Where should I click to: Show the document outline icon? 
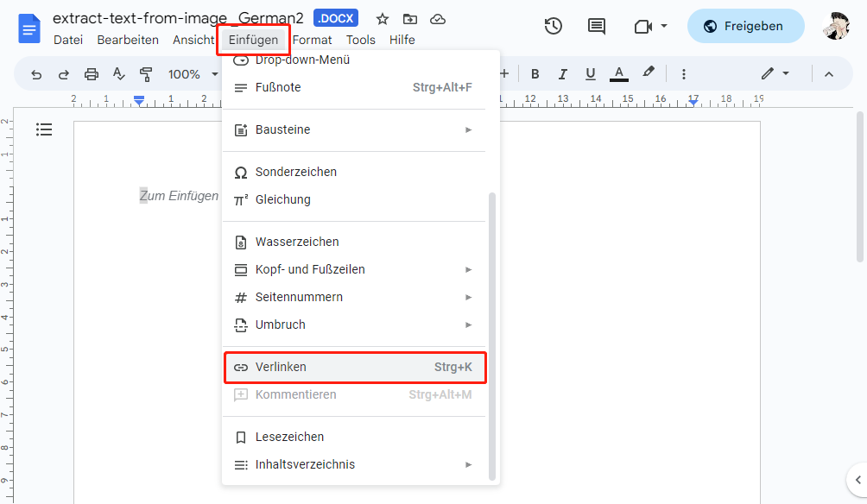pos(44,129)
